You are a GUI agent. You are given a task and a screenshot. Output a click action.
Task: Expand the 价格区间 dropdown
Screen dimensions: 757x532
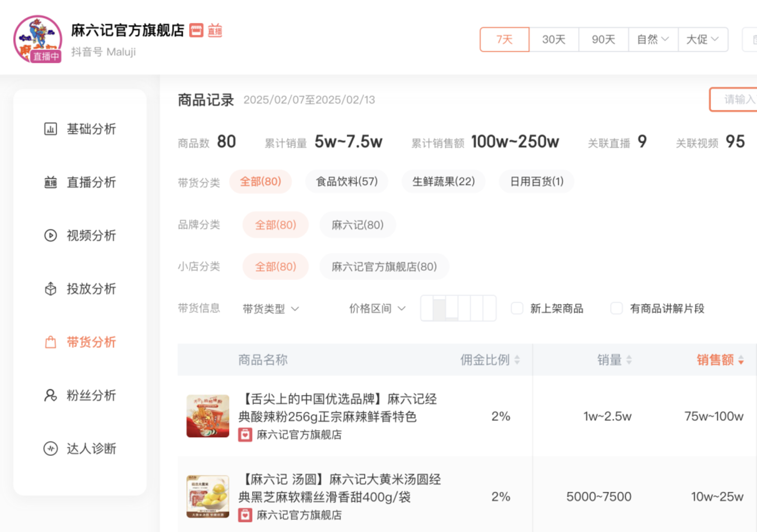click(377, 309)
